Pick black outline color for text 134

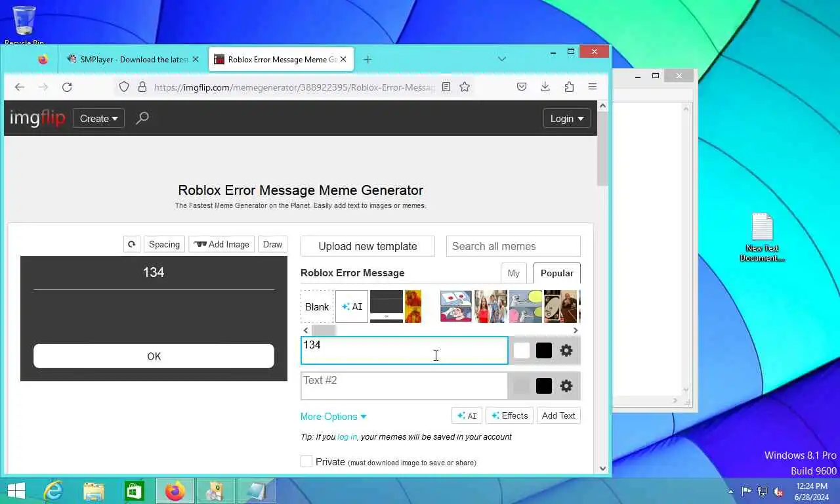[544, 350]
